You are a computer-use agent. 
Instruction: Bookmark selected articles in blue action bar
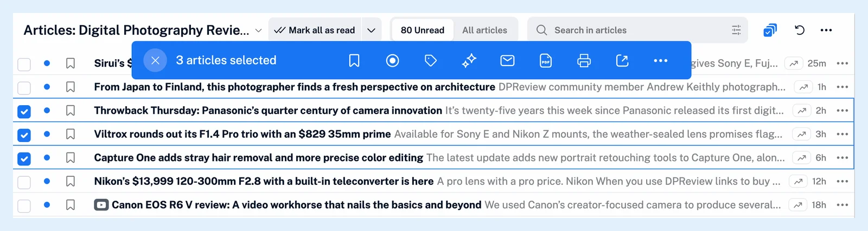click(354, 60)
